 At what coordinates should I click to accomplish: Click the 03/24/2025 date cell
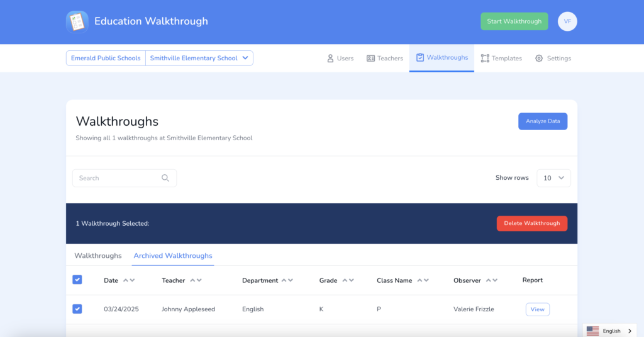121,309
